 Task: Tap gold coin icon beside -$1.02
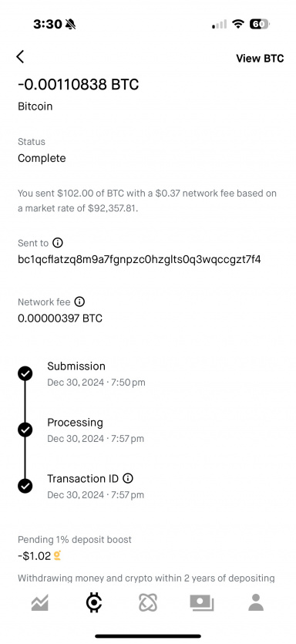pyautogui.click(x=58, y=556)
